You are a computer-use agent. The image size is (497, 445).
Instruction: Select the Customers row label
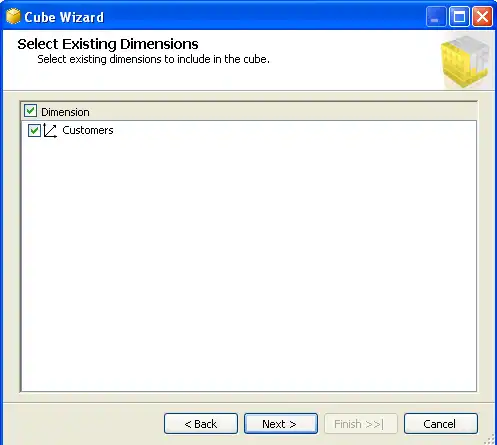pyautogui.click(x=88, y=130)
